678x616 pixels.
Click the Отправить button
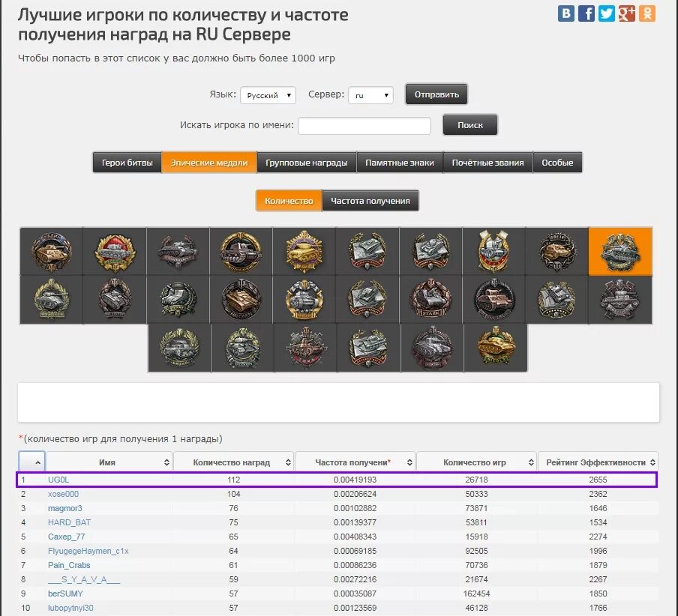click(x=436, y=94)
